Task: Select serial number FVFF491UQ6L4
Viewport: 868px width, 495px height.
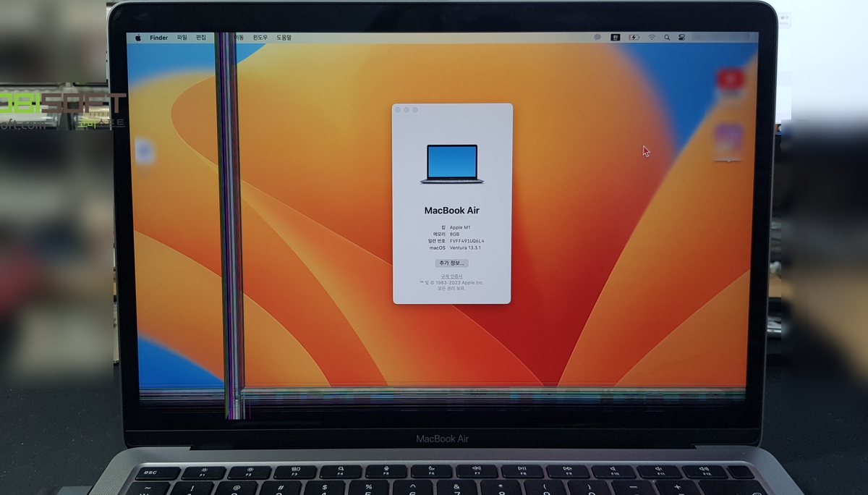Action: [x=467, y=241]
